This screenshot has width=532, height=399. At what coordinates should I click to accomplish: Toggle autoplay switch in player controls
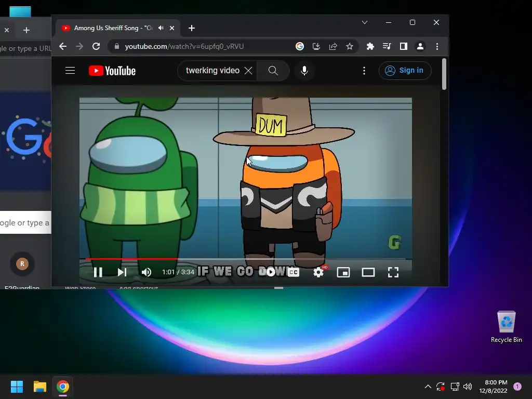[x=270, y=272]
